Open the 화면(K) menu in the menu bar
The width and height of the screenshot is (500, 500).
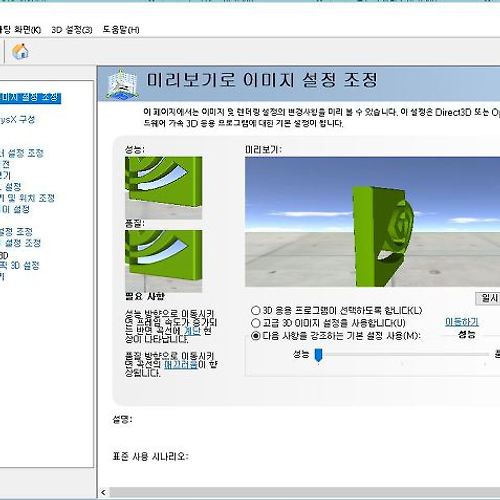click(20, 30)
